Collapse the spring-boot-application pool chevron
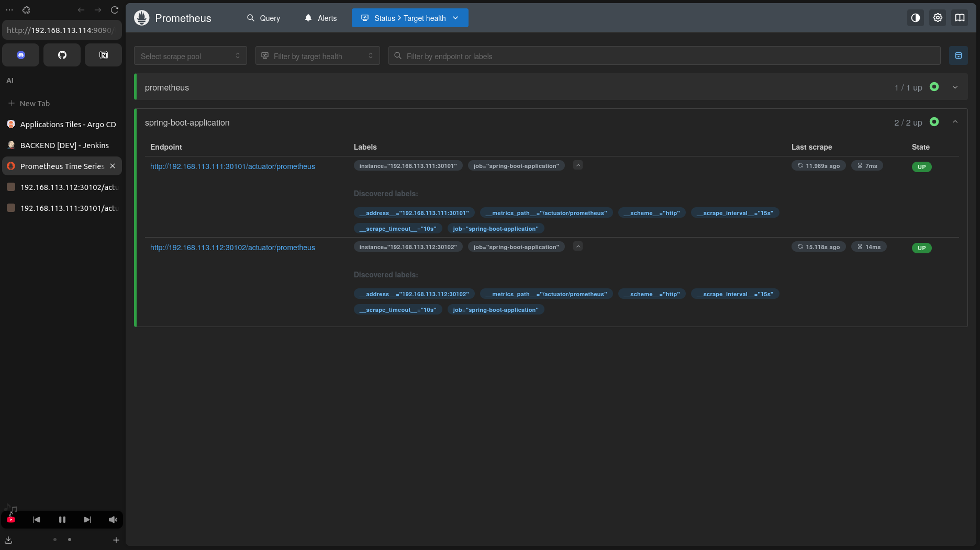The image size is (980, 550). [x=955, y=122]
